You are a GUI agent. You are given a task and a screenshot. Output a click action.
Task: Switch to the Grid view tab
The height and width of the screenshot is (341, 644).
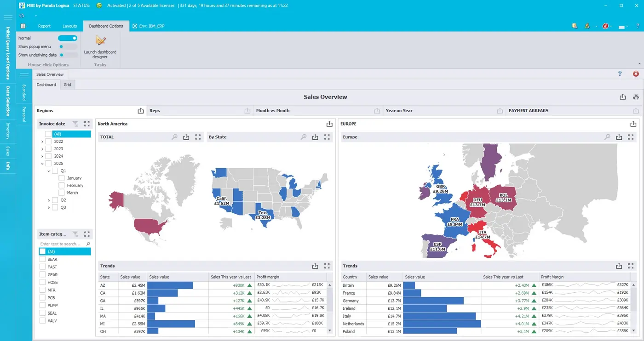(x=67, y=85)
